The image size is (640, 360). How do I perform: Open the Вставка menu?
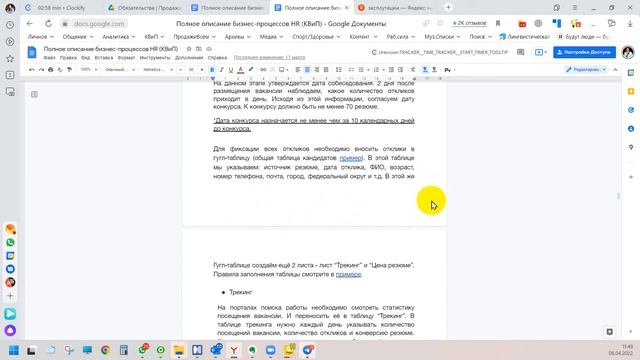(x=104, y=58)
